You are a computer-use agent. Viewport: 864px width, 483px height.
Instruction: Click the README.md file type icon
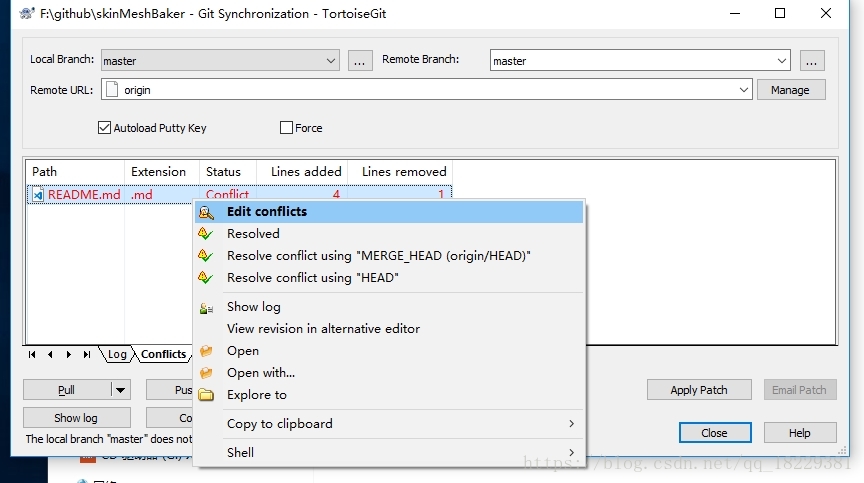tap(37, 195)
